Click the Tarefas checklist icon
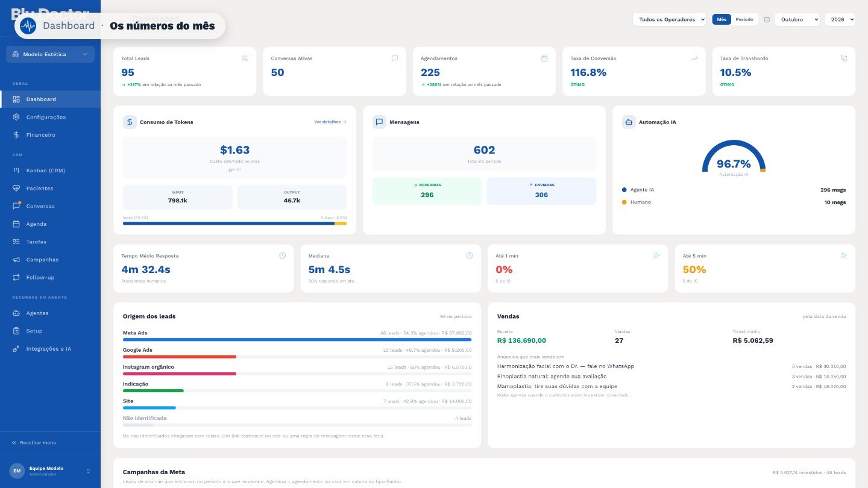The height and width of the screenshot is (488, 868). coord(16,242)
